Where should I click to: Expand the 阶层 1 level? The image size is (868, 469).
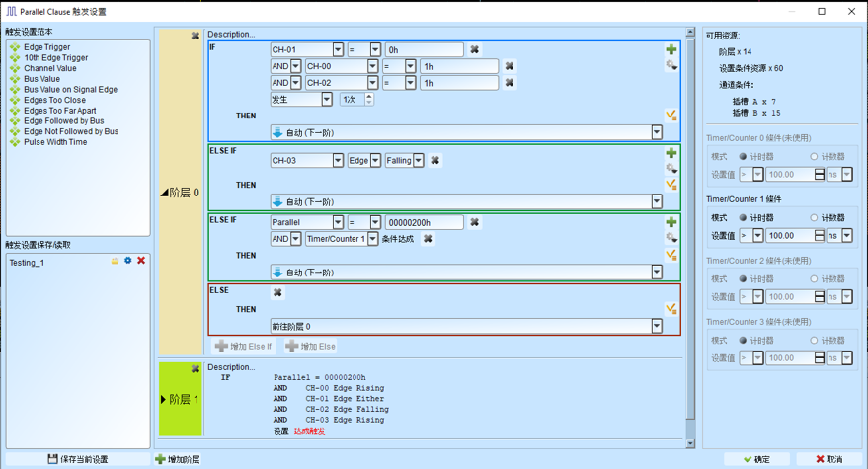[x=164, y=400]
